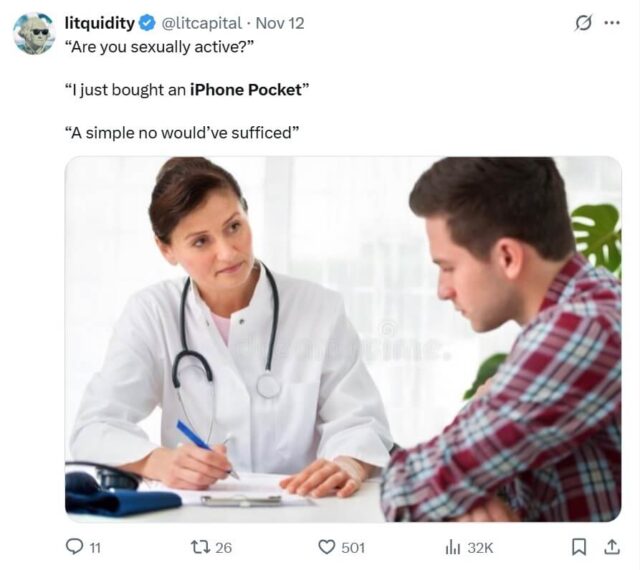Open view analytics bar chart icon
Screen dimensions: 640x570
[x=453, y=547]
